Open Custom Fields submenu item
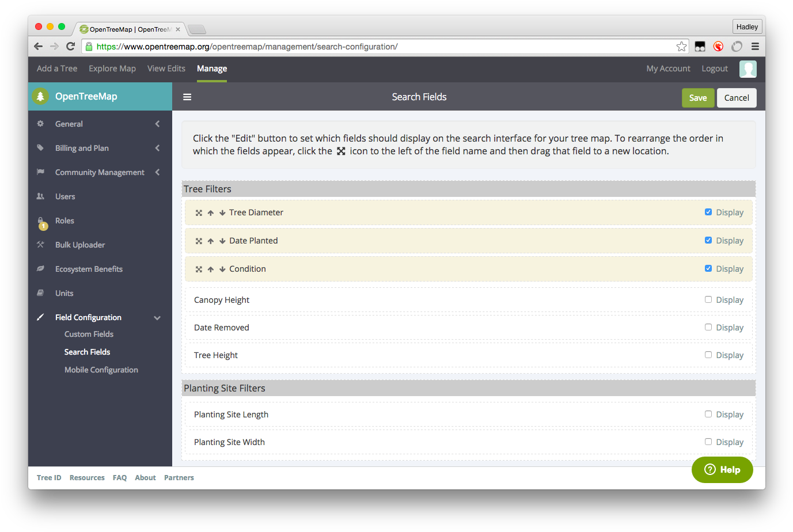The height and width of the screenshot is (532, 793). [89, 334]
